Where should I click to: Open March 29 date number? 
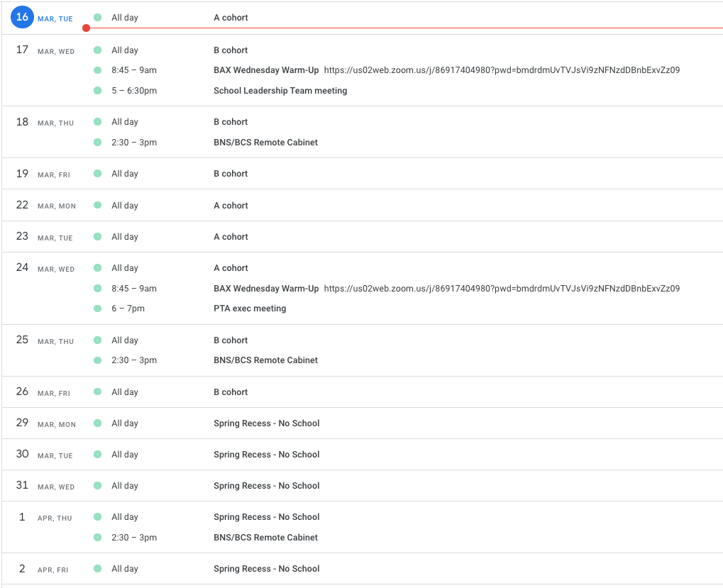point(22,423)
